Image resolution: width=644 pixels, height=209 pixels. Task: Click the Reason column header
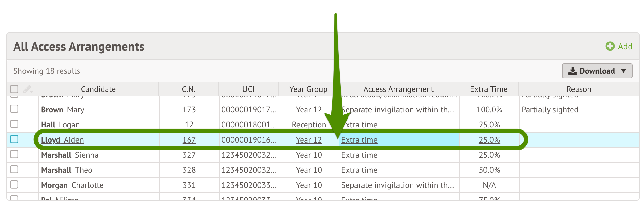579,89
